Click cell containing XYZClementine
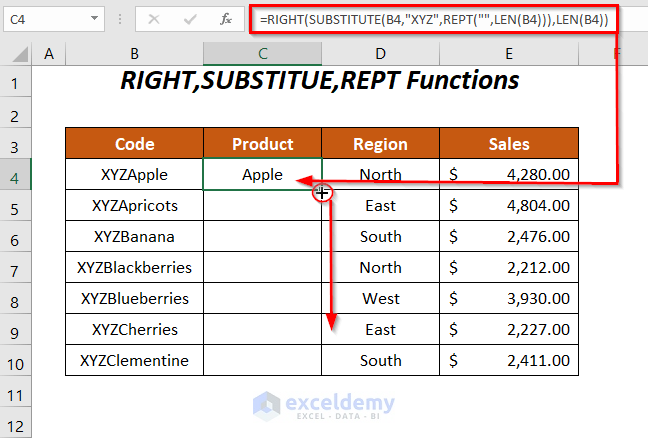Viewport: 648px width, 438px height. coord(134,360)
